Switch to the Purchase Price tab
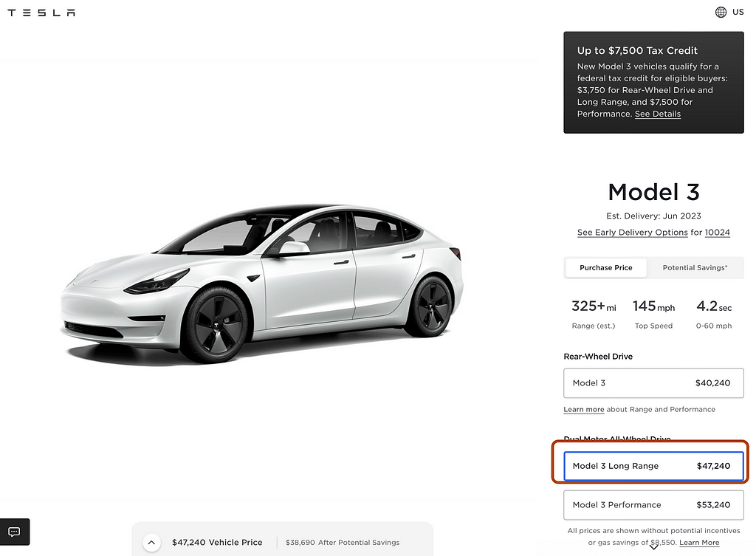This screenshot has height=556, width=756. tap(606, 267)
